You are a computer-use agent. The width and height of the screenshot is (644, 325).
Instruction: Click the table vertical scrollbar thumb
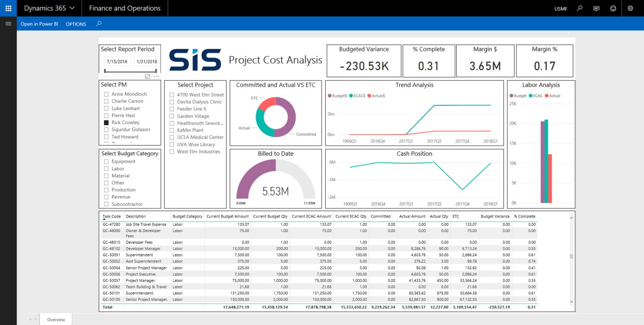pos(572,257)
